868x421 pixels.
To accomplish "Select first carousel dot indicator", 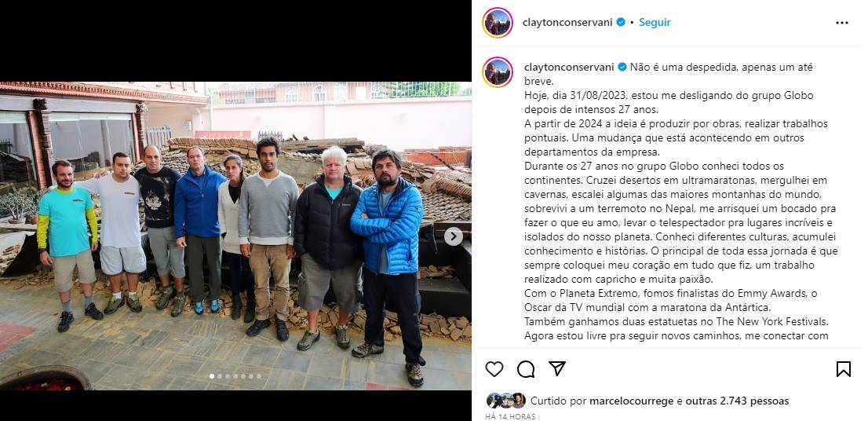I will (x=212, y=376).
